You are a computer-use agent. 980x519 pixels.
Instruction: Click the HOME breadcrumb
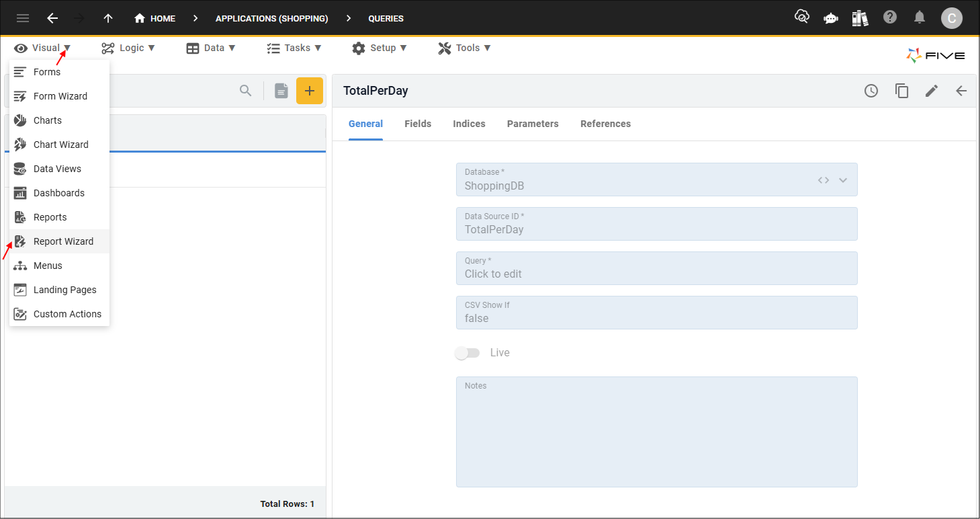pos(155,18)
